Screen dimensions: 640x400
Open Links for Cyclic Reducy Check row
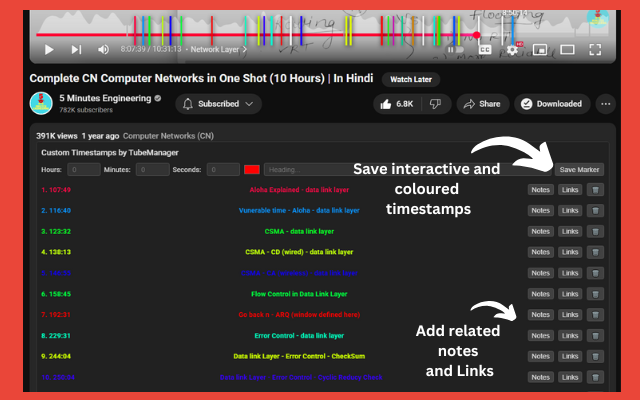tap(570, 377)
